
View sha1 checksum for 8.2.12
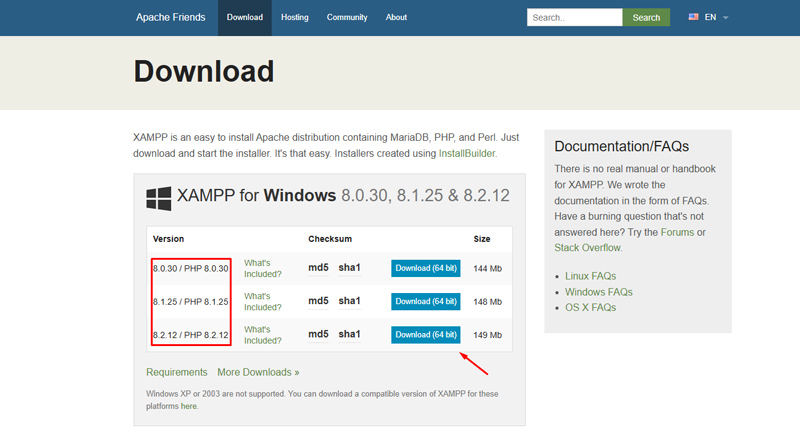pos(349,334)
